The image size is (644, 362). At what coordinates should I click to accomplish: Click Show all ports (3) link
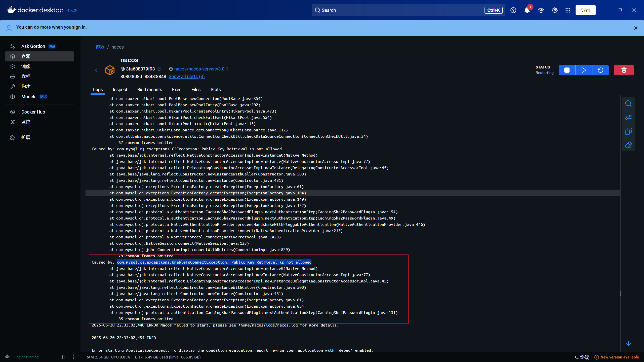[186, 77]
